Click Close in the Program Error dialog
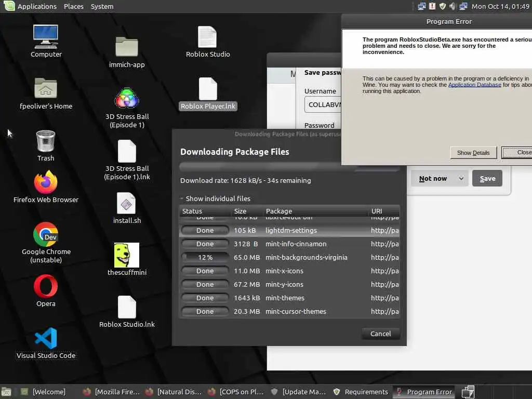 517,153
